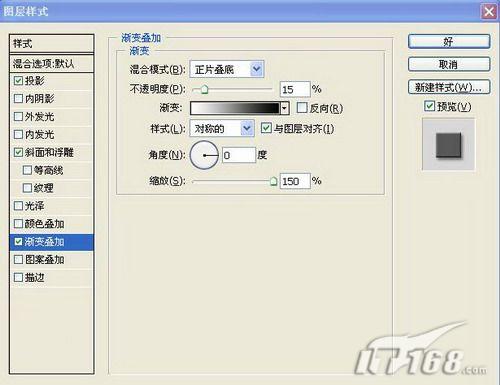Screen dimensions: 500x385
Task: Open gradient picker arrow beside gradient bar
Action: click(x=284, y=108)
